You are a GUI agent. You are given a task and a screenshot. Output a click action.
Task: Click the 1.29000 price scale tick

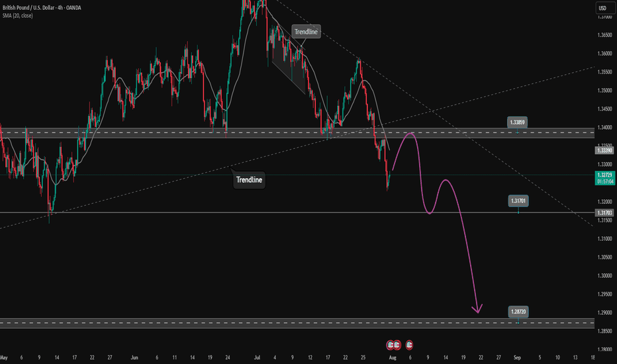604,312
